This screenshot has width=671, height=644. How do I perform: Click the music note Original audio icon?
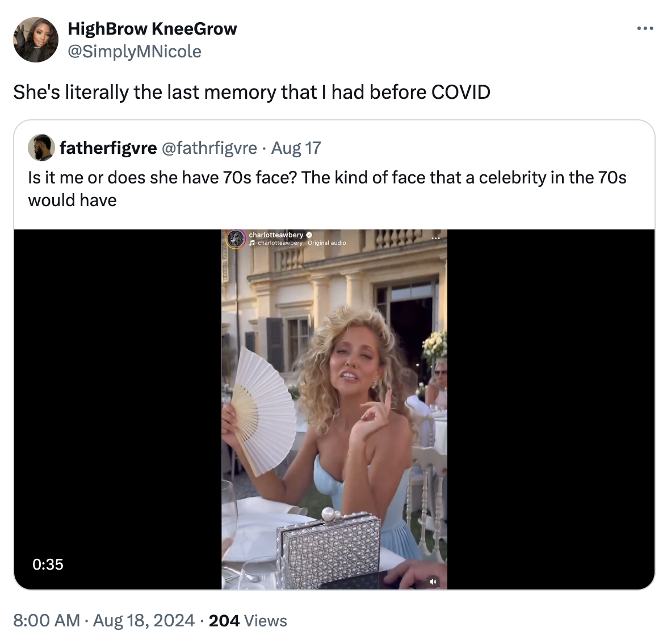[x=251, y=242]
